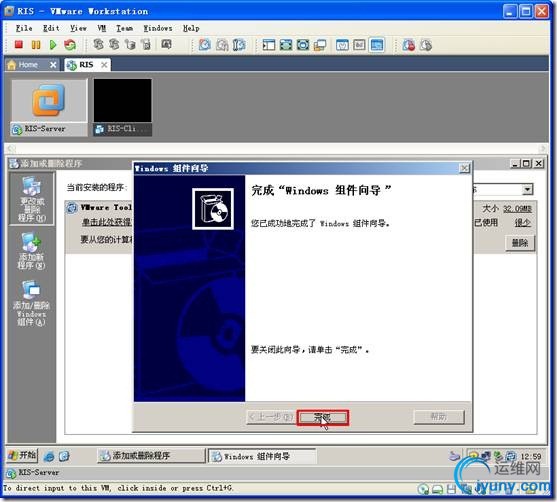
Task: Click the 单击此处获得 support link
Action: 107,222
